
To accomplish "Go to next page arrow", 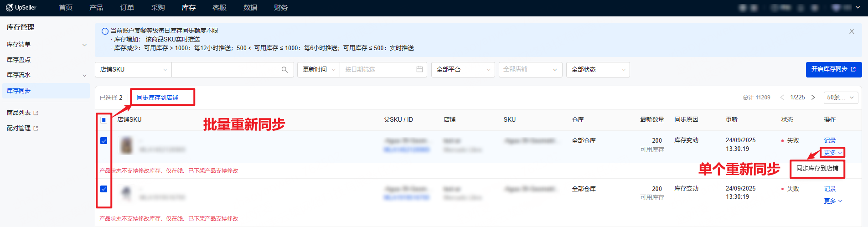I will click(813, 98).
